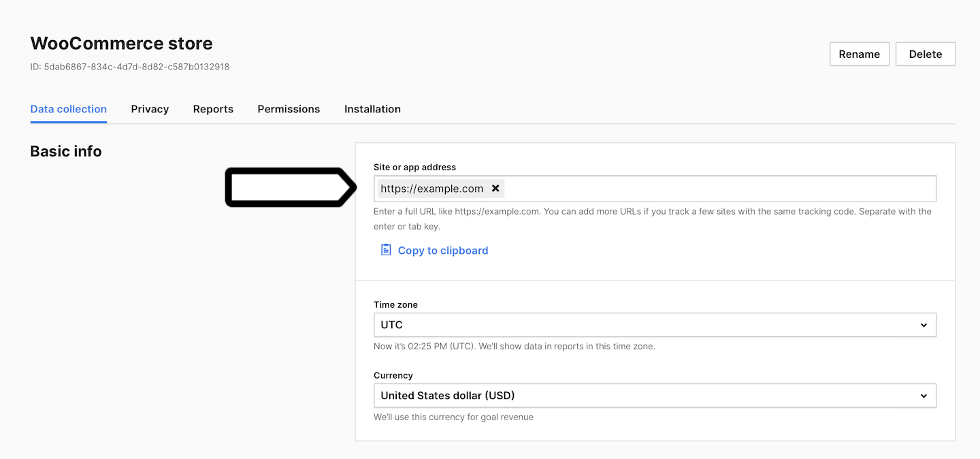Remove the https://example.com URL tag
Viewport: 980px width, 459px height.
coord(495,189)
